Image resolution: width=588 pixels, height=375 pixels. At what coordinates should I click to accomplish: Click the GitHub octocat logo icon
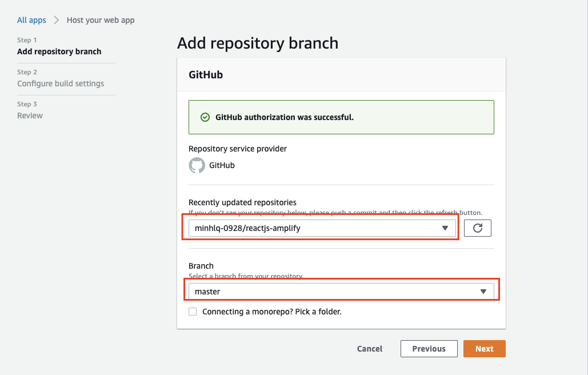click(x=197, y=165)
